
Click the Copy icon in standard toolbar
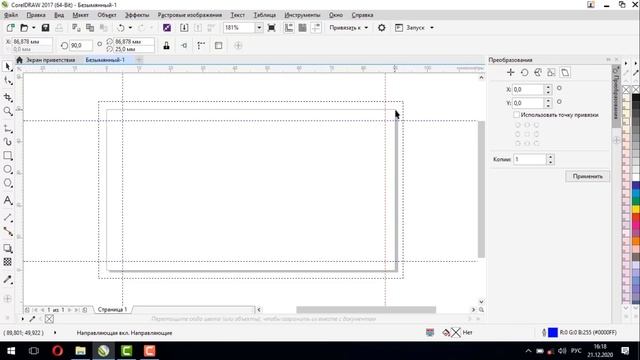click(x=90, y=28)
